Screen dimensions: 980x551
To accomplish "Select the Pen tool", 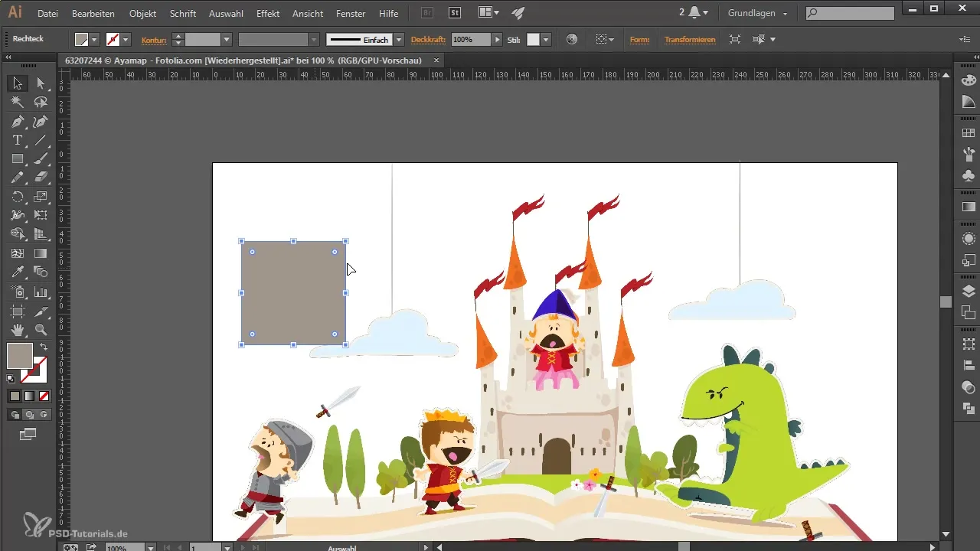I will pos(17,121).
